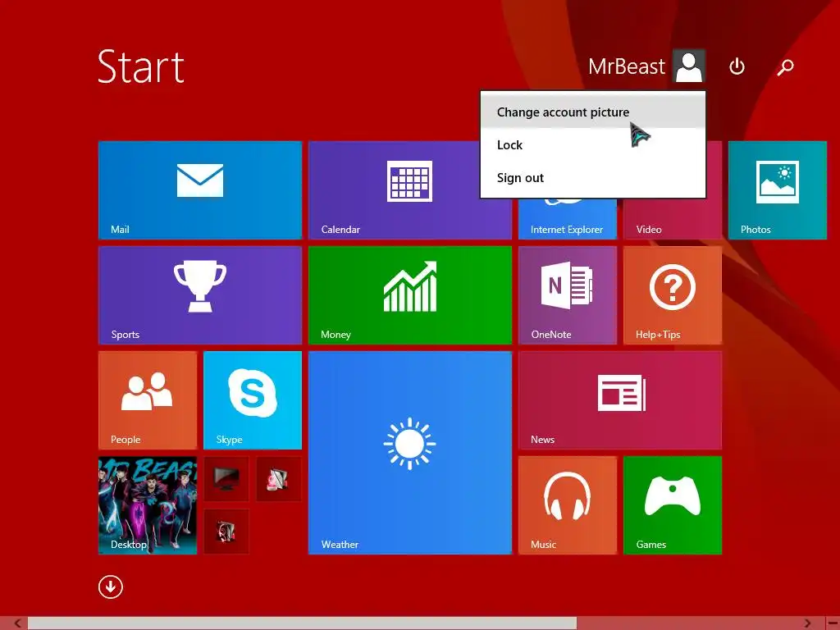Open the Photos tile

pyautogui.click(x=778, y=190)
